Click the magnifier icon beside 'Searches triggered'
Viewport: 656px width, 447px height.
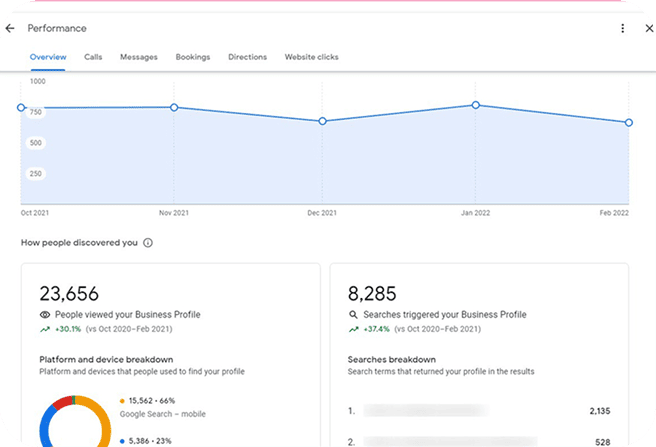point(353,315)
